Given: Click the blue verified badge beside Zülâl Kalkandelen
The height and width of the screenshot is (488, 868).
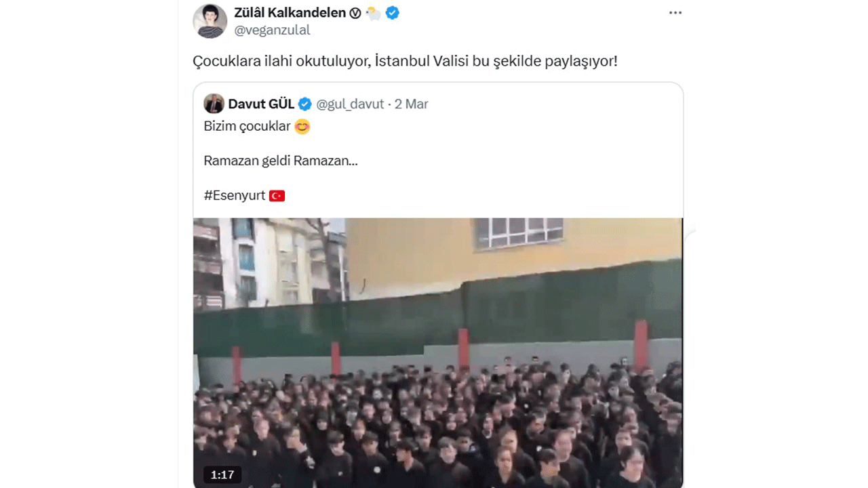Looking at the screenshot, I should (x=392, y=13).
